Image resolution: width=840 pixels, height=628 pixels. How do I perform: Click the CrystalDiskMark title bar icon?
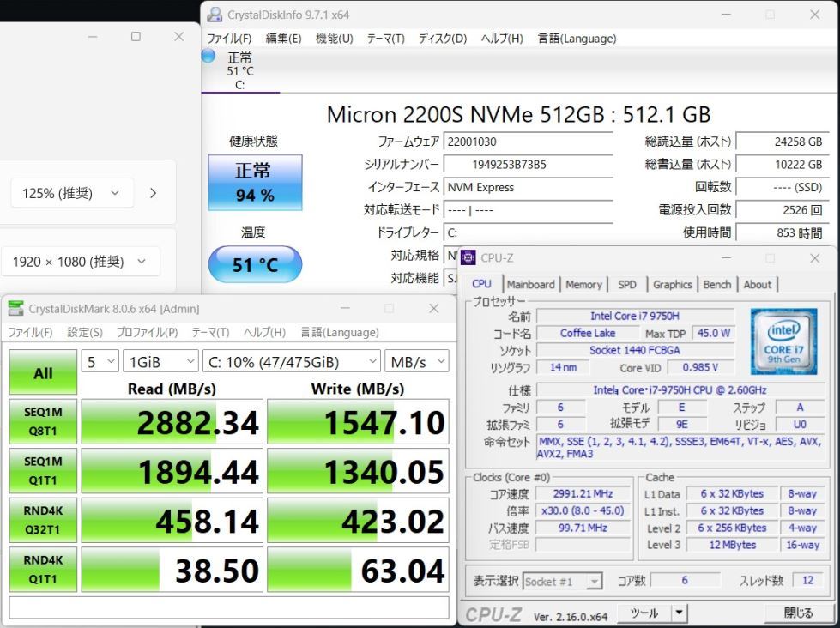click(16, 309)
